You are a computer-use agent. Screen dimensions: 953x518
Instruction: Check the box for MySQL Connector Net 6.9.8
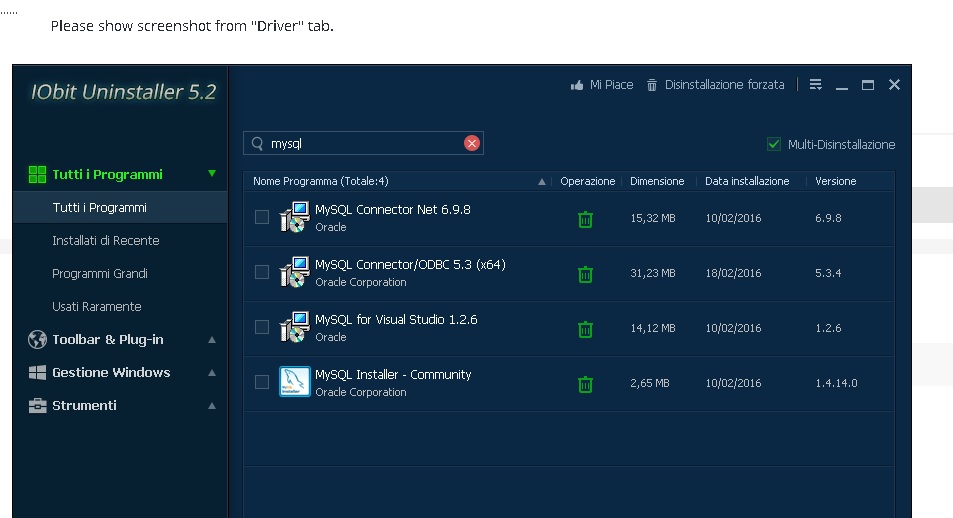(x=262, y=217)
